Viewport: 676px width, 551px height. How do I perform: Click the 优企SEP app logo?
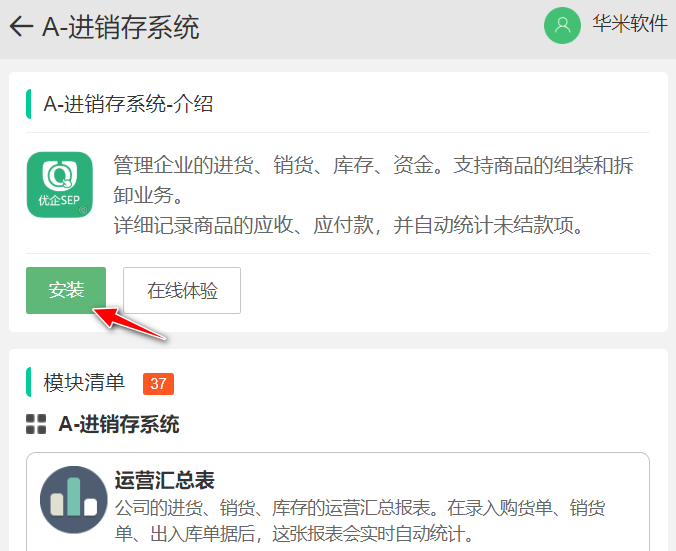(x=59, y=185)
